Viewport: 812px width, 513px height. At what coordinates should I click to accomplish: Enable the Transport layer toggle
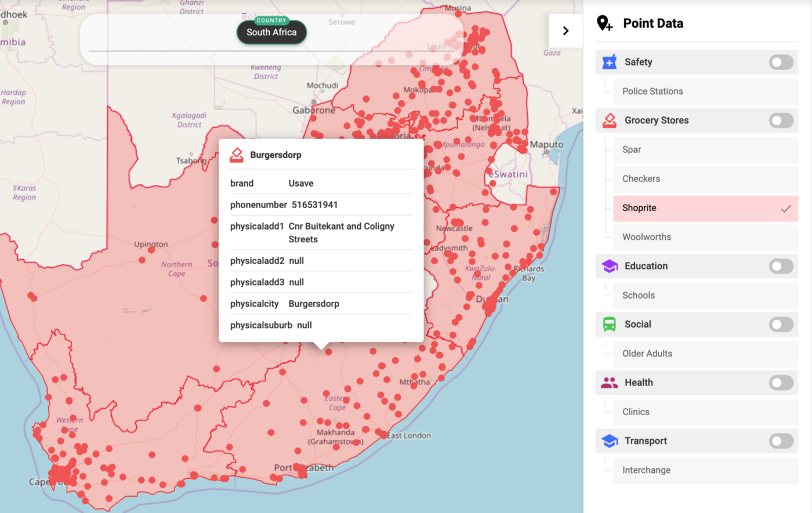(781, 441)
